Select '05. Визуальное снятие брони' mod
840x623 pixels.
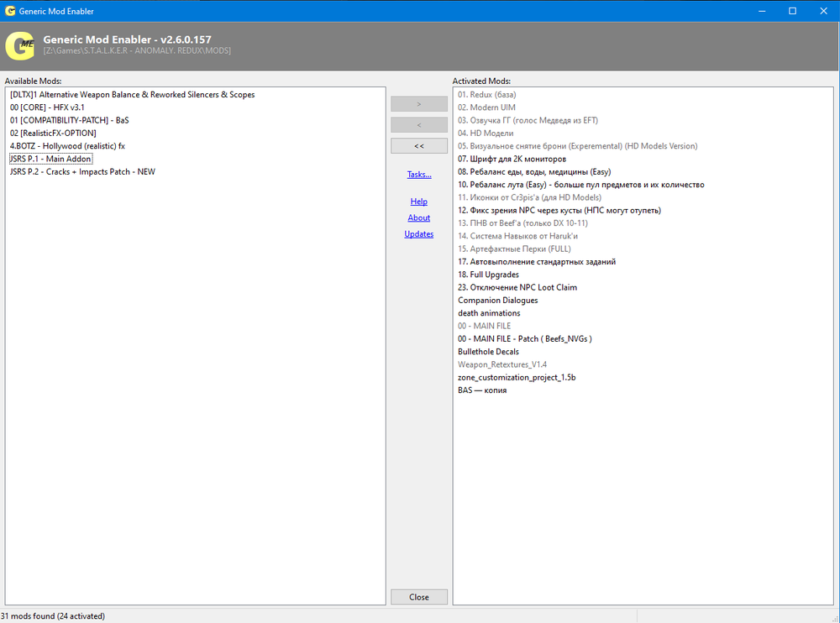578,146
